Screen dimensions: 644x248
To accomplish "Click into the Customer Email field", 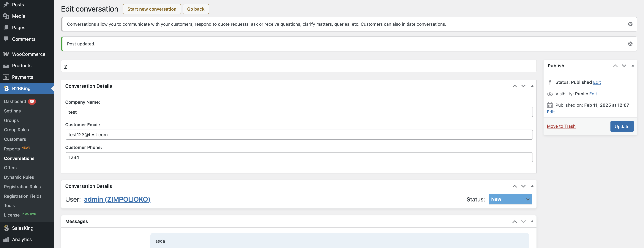I will (x=299, y=135).
